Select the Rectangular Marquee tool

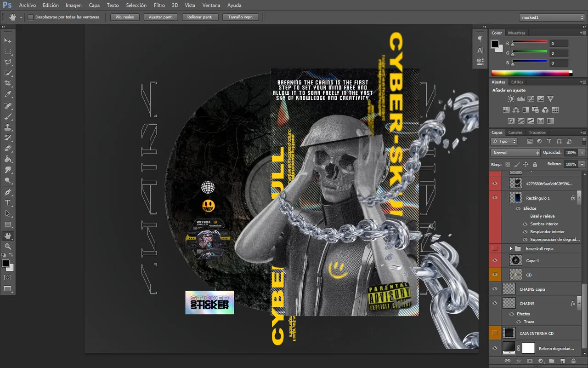pos(8,52)
